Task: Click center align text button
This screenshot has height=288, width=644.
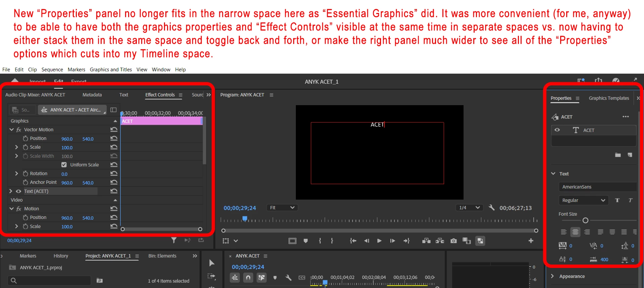Action: click(x=575, y=232)
